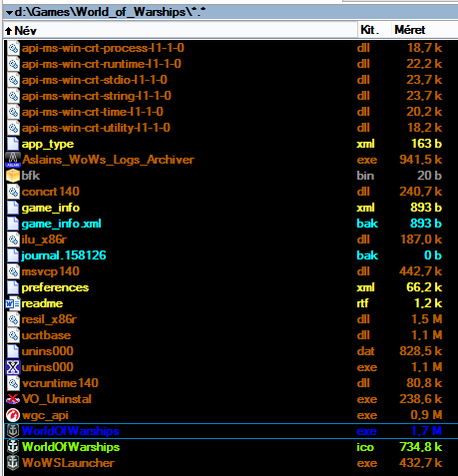
Task: Click the api-ms-win-crt-time-l1-1-0 dll icon
Action: [13, 112]
